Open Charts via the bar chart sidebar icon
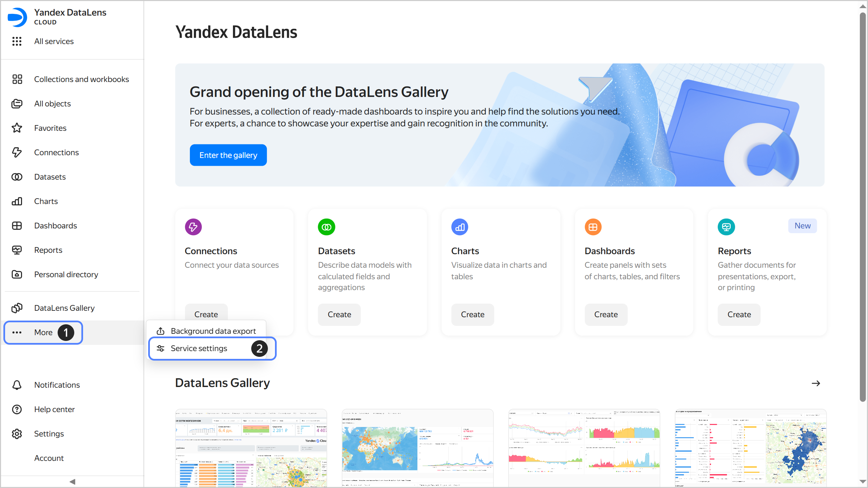This screenshot has height=488, width=868. 17,201
